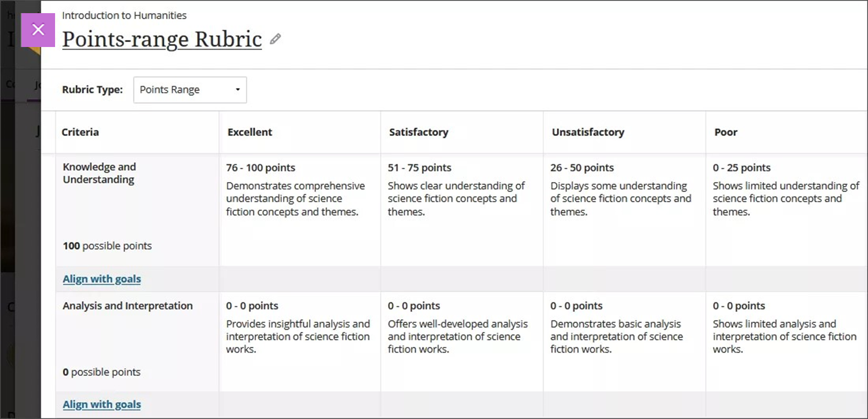Edit the Satisfactory description for Analysis and Interpretation
868x419 pixels.
pos(458,336)
